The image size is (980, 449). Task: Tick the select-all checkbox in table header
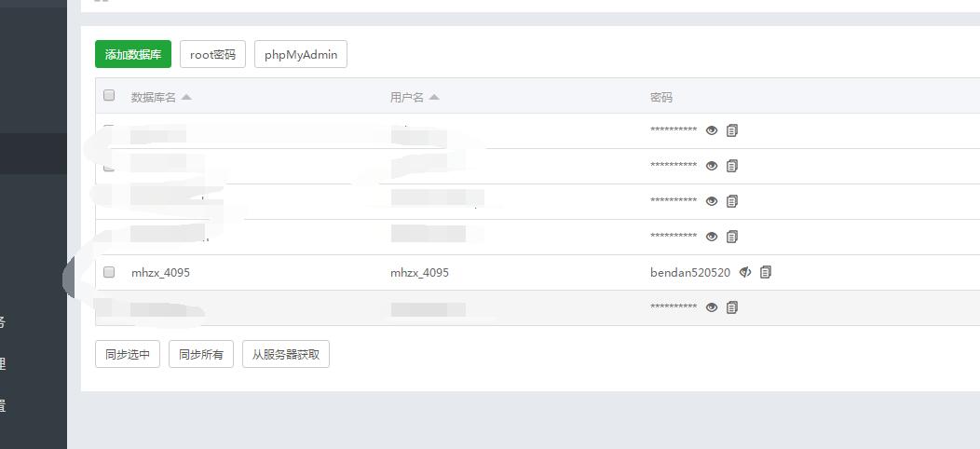109,95
